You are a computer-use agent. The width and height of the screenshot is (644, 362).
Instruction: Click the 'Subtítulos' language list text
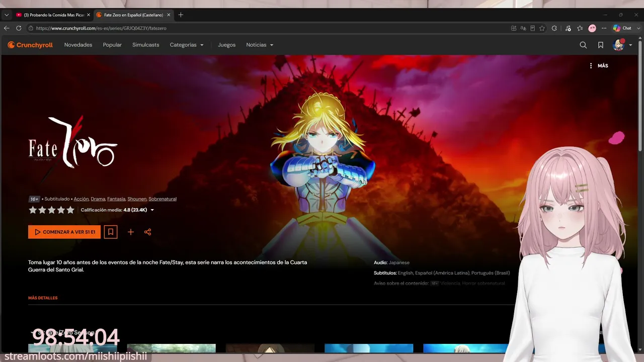(442, 273)
